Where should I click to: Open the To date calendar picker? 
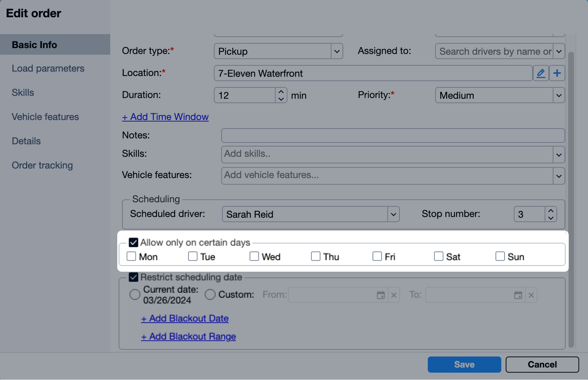click(518, 295)
